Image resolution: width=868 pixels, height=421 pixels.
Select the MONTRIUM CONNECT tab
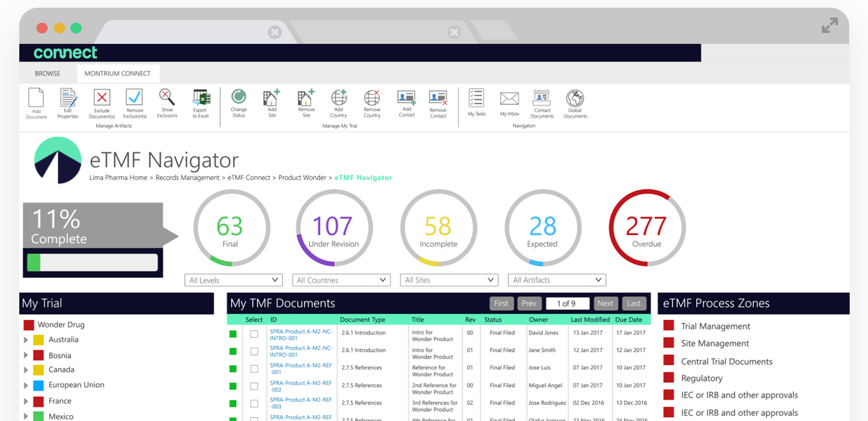tap(118, 73)
